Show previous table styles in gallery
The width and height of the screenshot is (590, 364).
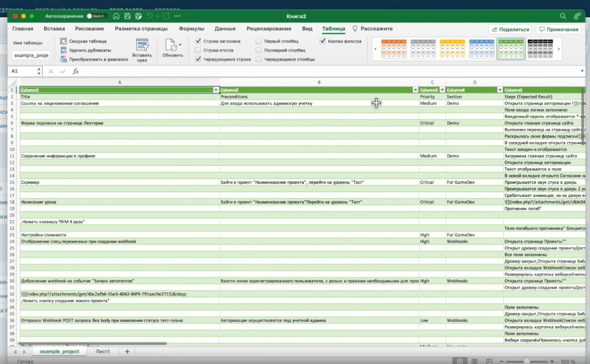coord(375,49)
